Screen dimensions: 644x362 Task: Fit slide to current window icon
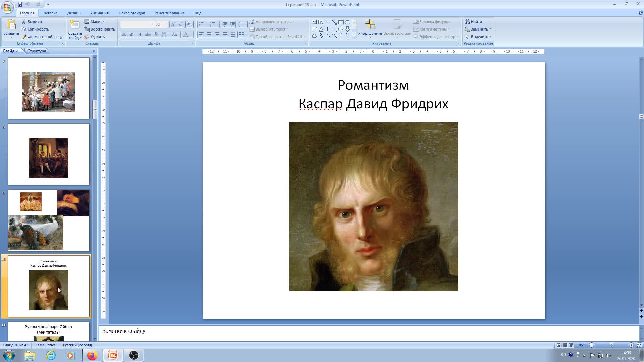[639, 345]
